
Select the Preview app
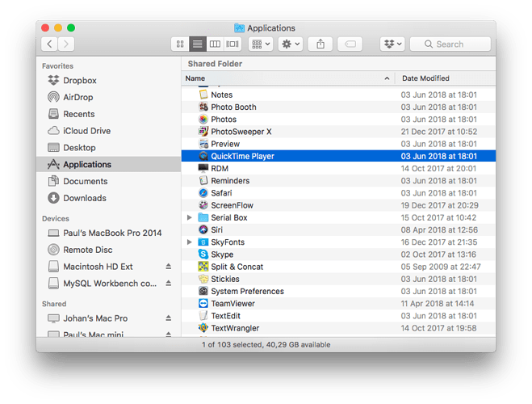[x=338, y=144]
